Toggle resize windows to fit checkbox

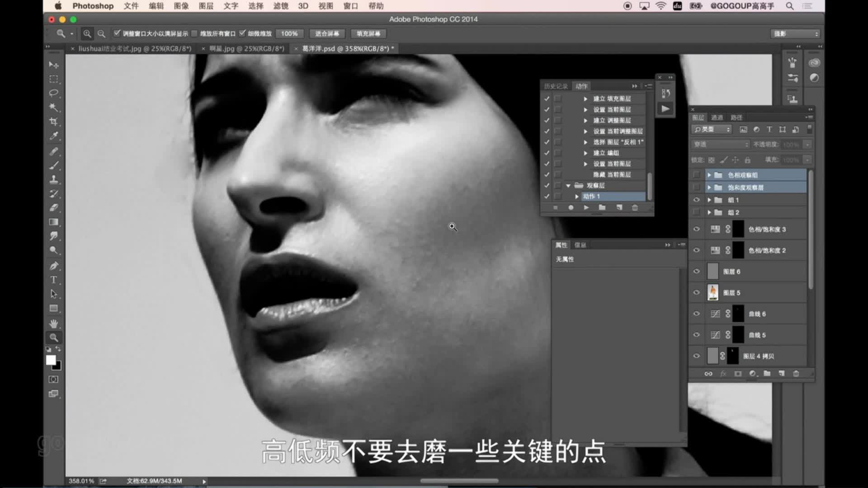pyautogui.click(x=117, y=33)
